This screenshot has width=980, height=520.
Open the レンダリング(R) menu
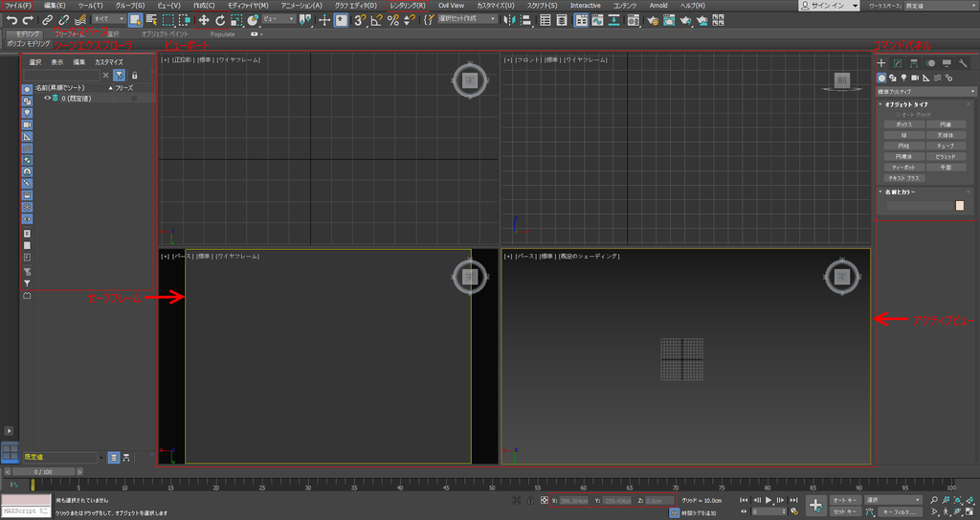coord(408,5)
